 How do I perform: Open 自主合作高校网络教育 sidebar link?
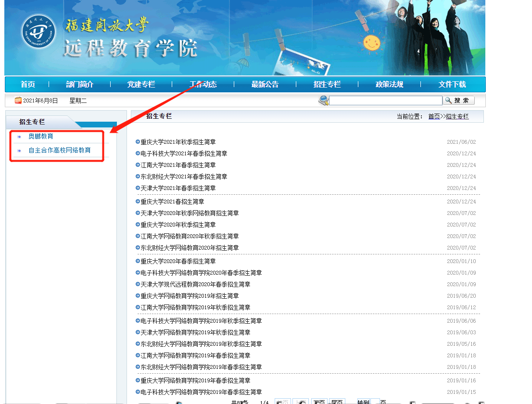(x=60, y=150)
